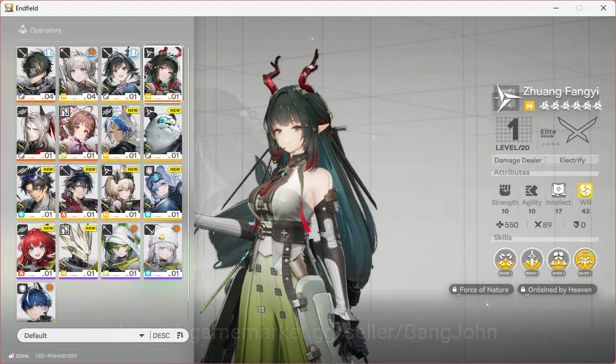
Task: Click the six-star rarity row
Action: tap(570, 105)
